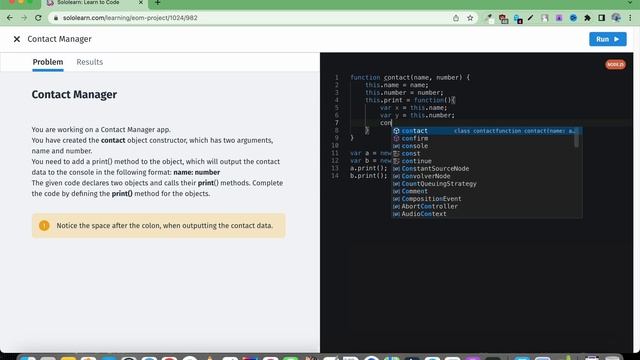The image size is (640, 360).
Task: Click 'this.number = number;' code line
Action: point(404,93)
